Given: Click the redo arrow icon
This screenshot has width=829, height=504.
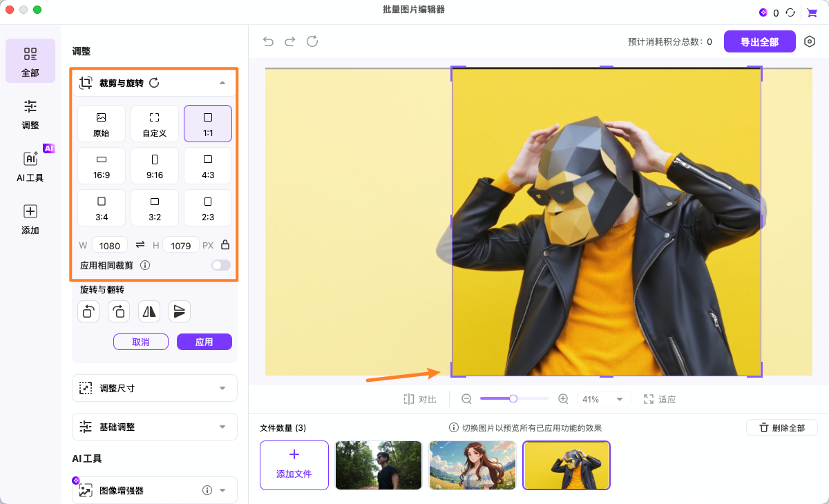Looking at the screenshot, I should coord(290,42).
